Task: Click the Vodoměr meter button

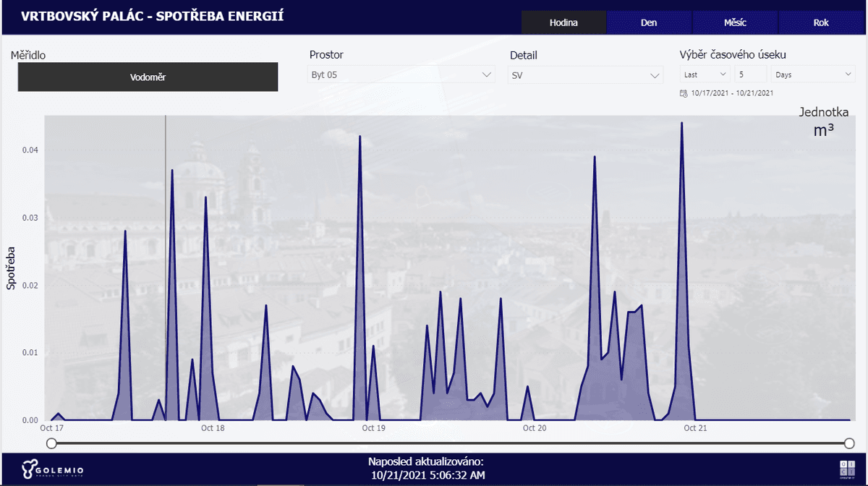Action: pos(148,77)
